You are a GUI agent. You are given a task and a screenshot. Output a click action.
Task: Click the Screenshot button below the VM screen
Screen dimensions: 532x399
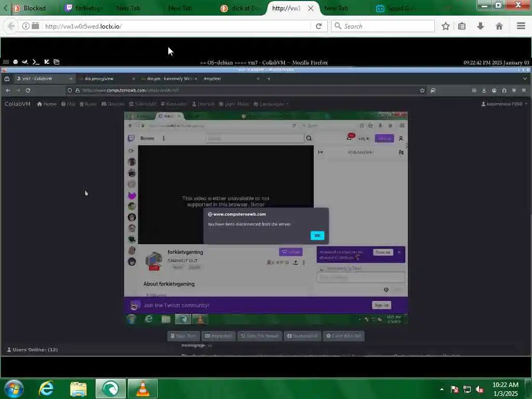302,336
